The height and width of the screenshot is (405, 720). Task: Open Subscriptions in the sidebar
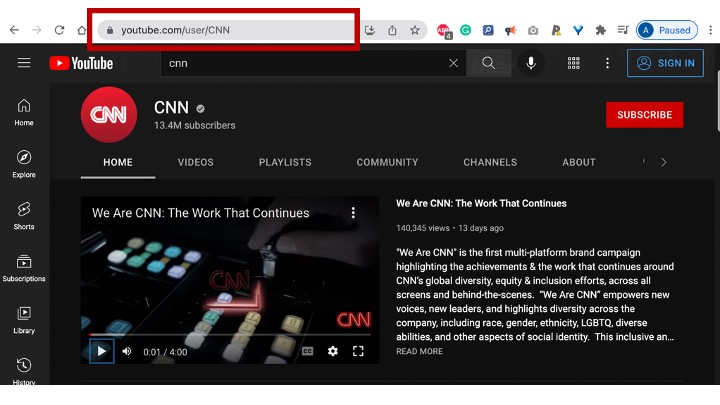(x=24, y=268)
